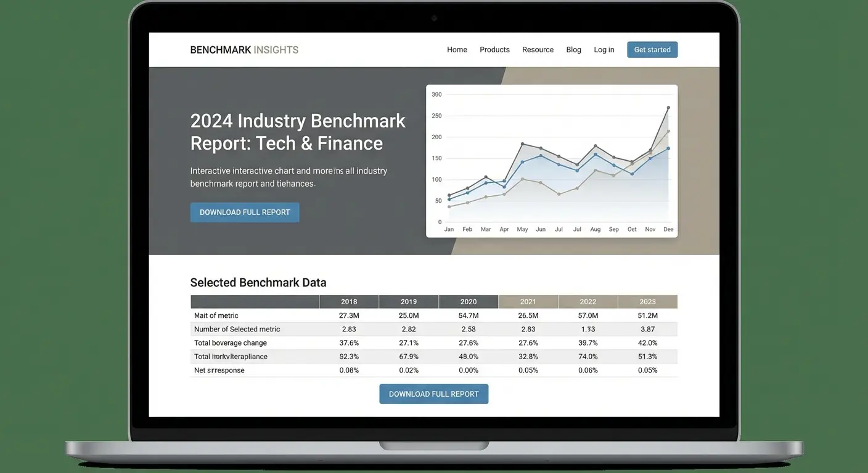The height and width of the screenshot is (473, 868).
Task: Go to the Products page
Action: click(x=494, y=50)
